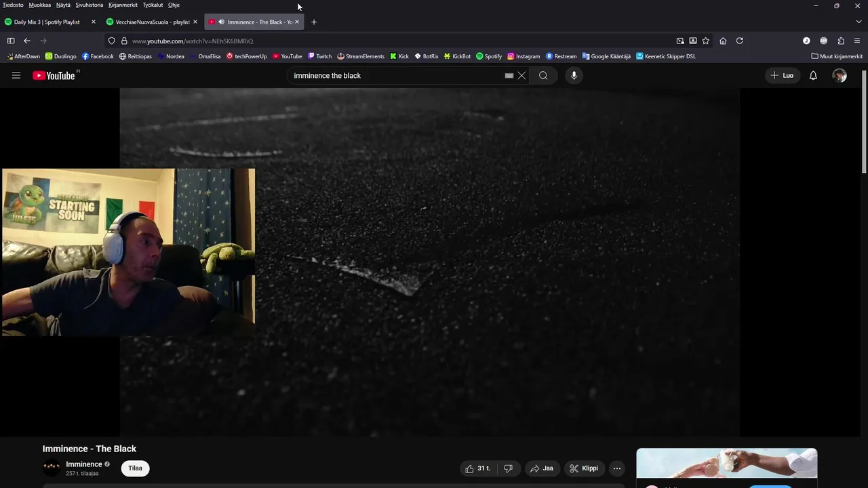Open a new browser tab
The height and width of the screenshot is (488, 868).
[313, 22]
